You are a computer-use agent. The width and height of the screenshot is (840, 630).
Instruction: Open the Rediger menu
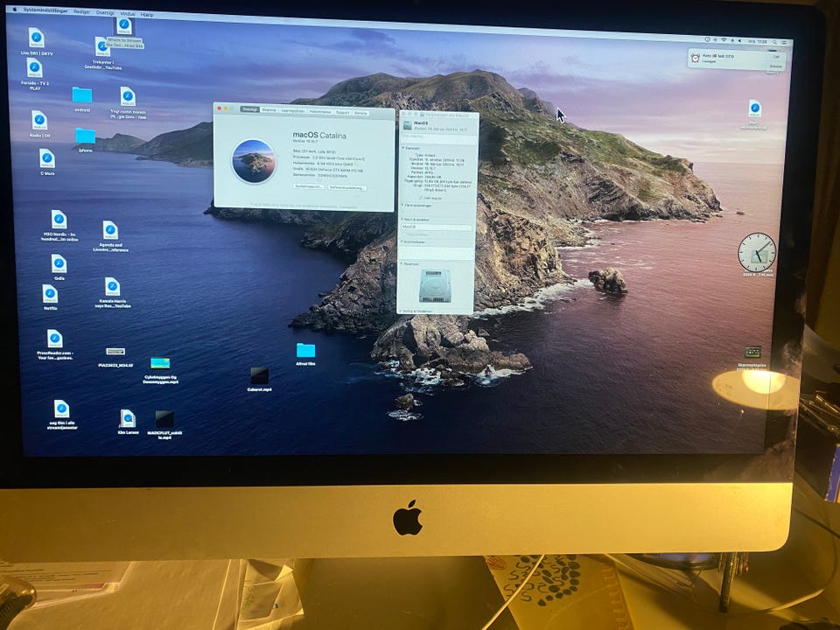[81, 11]
